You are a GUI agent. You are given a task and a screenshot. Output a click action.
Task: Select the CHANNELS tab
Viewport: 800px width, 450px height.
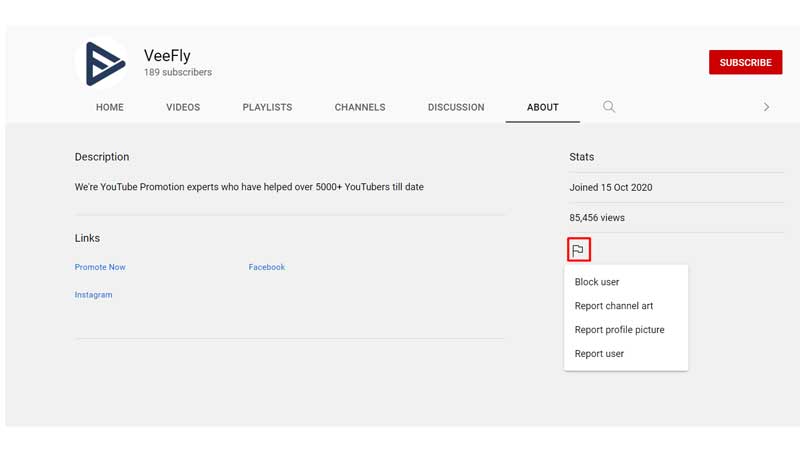click(x=360, y=107)
